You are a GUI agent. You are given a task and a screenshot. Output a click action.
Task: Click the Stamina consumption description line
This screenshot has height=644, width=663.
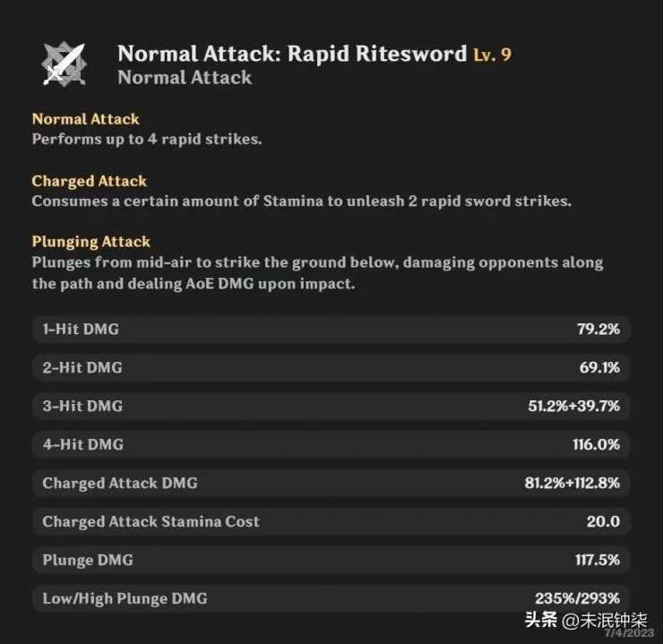[301, 201]
